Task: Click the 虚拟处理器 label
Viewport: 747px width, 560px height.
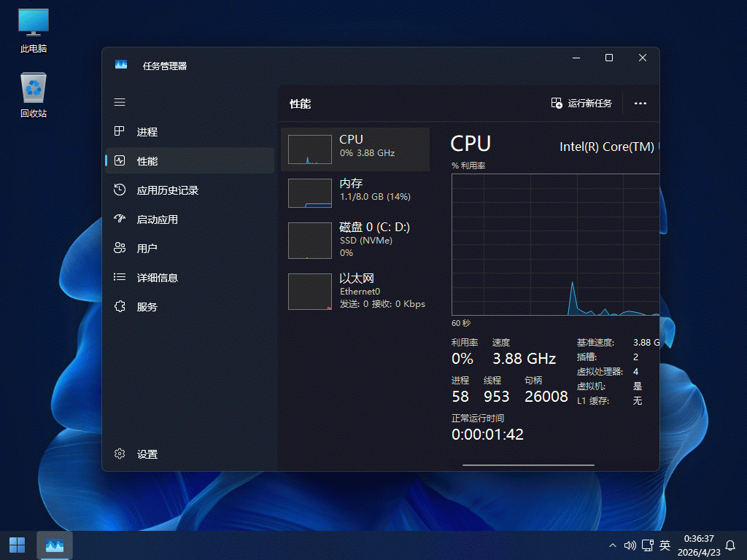Action: pyautogui.click(x=600, y=371)
